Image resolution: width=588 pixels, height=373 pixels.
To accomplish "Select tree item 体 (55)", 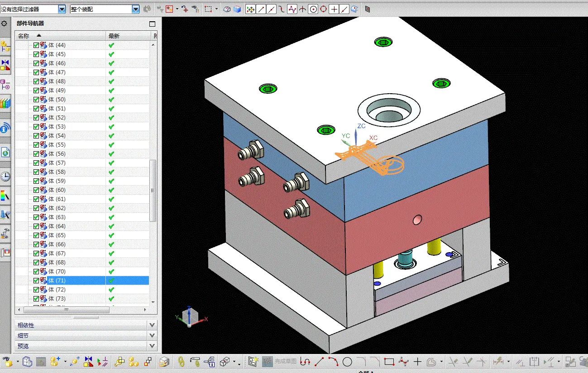I will coord(57,145).
